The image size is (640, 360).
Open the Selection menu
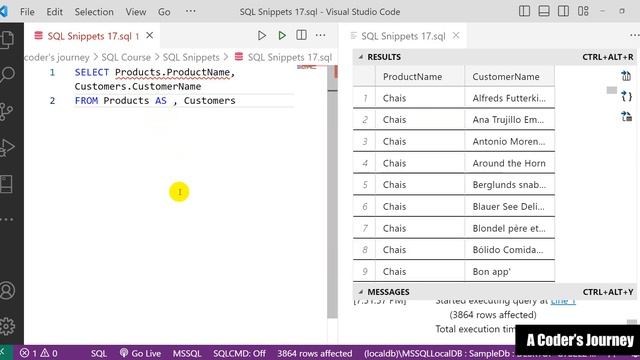[x=94, y=12]
